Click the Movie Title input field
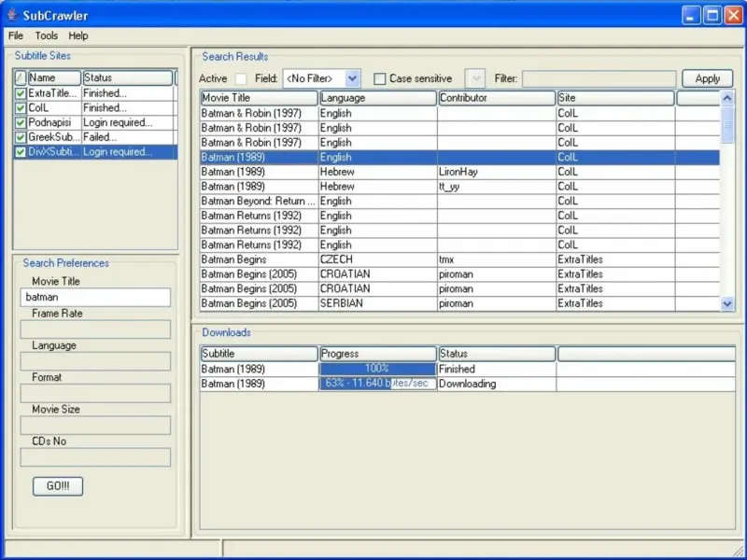 [95, 297]
